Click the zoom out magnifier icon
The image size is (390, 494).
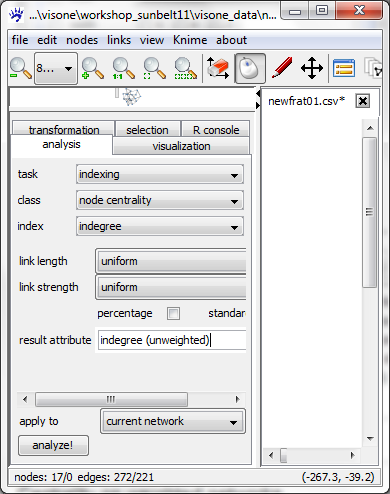pos(21,68)
